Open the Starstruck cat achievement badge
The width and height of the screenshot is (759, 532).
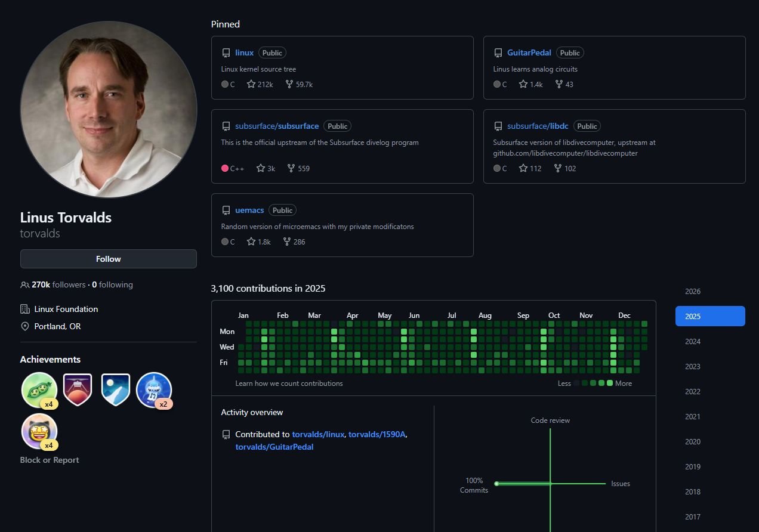coord(39,431)
